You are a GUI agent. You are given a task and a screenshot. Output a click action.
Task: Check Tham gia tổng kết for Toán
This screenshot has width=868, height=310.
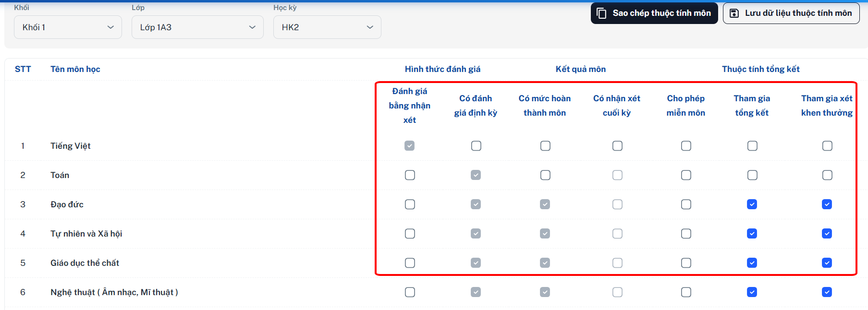[x=752, y=175]
